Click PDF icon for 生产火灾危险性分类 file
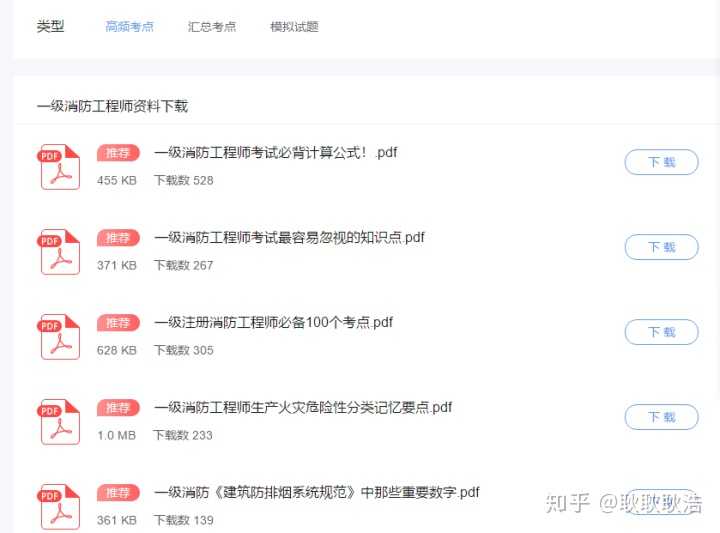 (59, 421)
